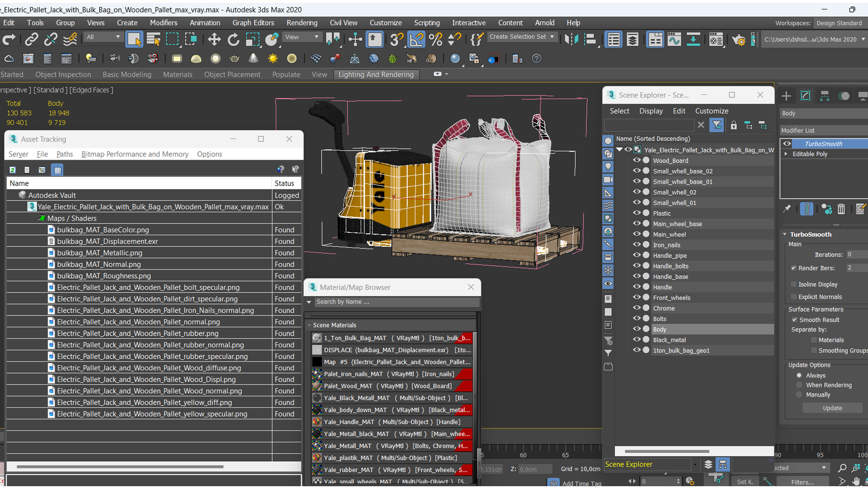Click the Table View icon in Asset Tracking
868x488 pixels.
point(57,170)
